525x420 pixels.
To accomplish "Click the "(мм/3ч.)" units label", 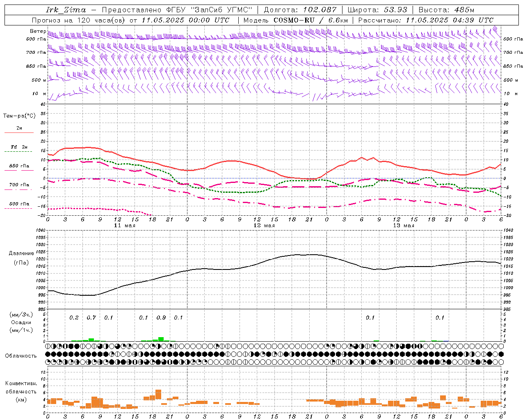I will pyautogui.click(x=21, y=315).
